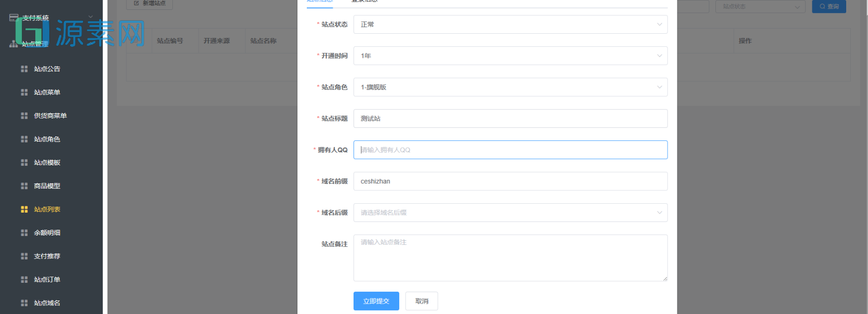Click the 站点管理 sitemap icon

pos(13,44)
